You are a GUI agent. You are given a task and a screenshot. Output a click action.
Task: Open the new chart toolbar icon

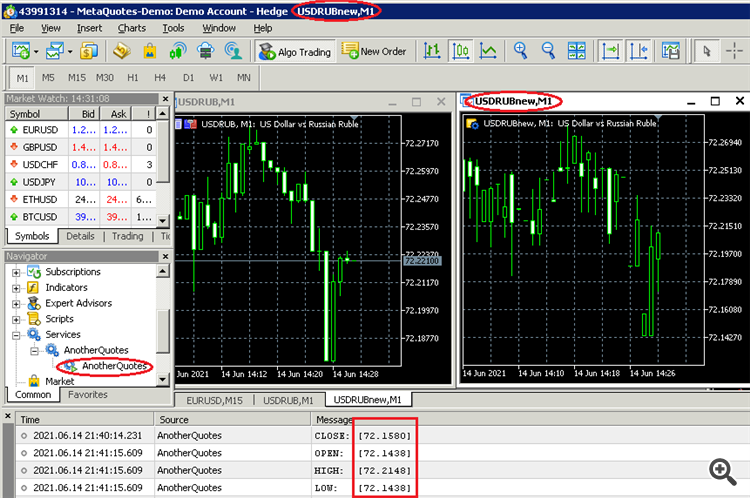pos(20,51)
